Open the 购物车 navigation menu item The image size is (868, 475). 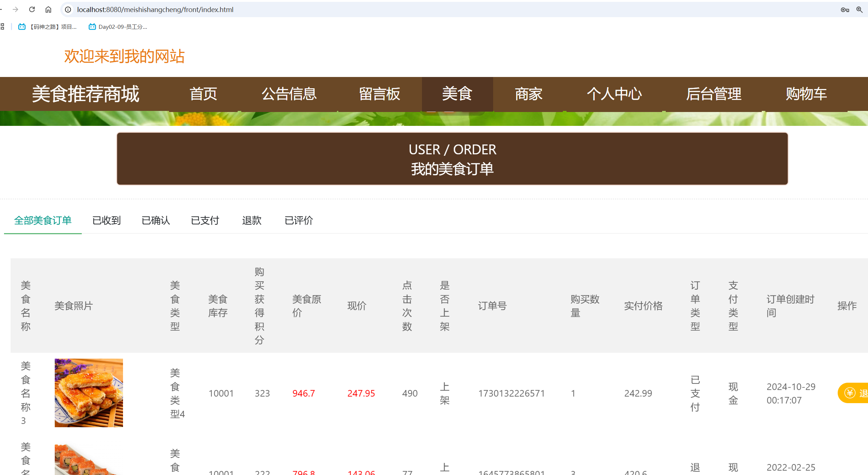(805, 94)
